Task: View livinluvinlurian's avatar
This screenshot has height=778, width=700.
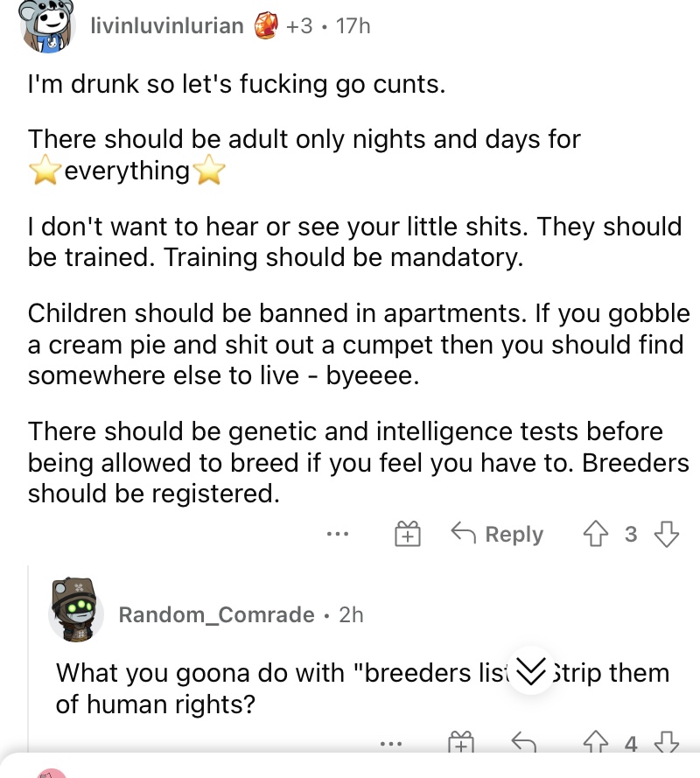Action: 47,25
